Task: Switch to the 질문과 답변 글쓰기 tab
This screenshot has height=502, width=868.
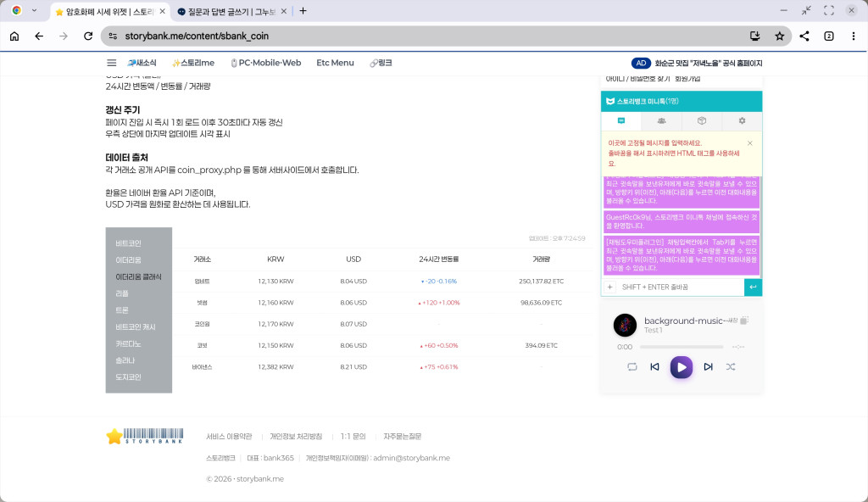Action: coord(231,11)
